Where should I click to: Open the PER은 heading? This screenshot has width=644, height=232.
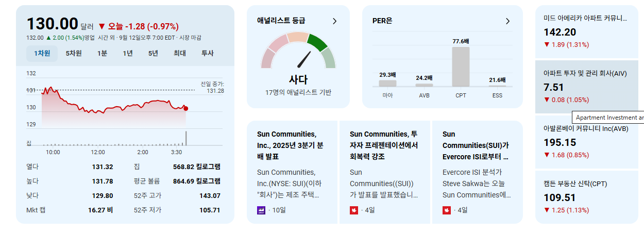coord(382,21)
